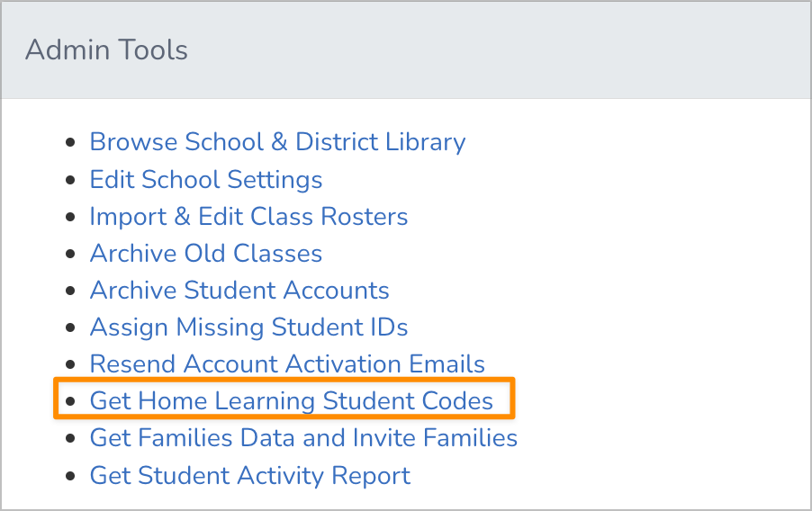Select Get Families Data and Invite Families
This screenshot has width=812, height=511.
303,438
